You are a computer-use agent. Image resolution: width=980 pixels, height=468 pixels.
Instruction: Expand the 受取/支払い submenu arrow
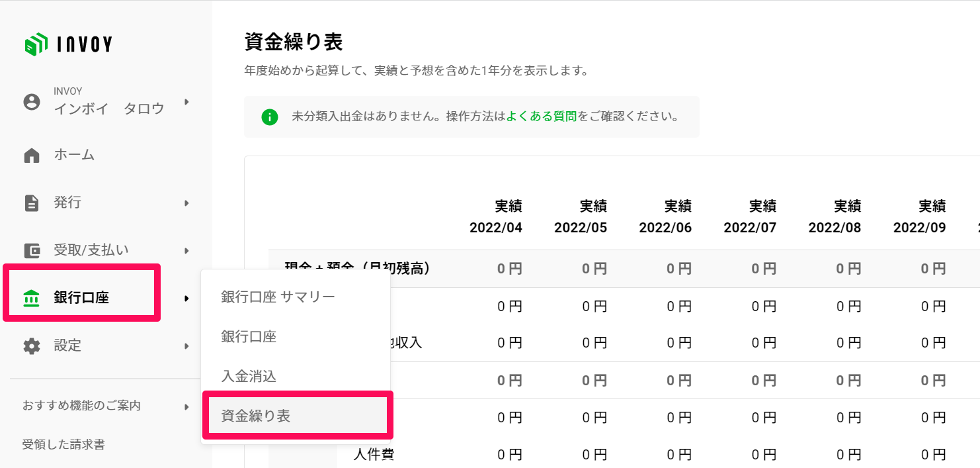click(x=187, y=250)
